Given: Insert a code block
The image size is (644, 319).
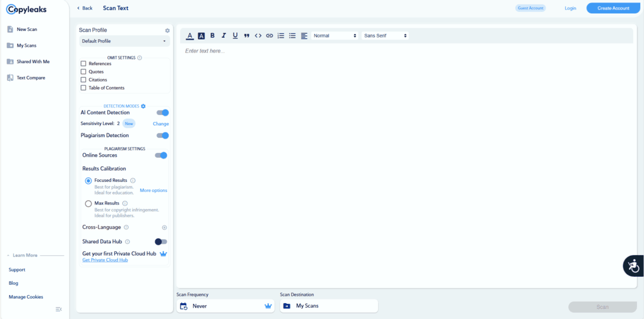Looking at the screenshot, I should pos(258,36).
